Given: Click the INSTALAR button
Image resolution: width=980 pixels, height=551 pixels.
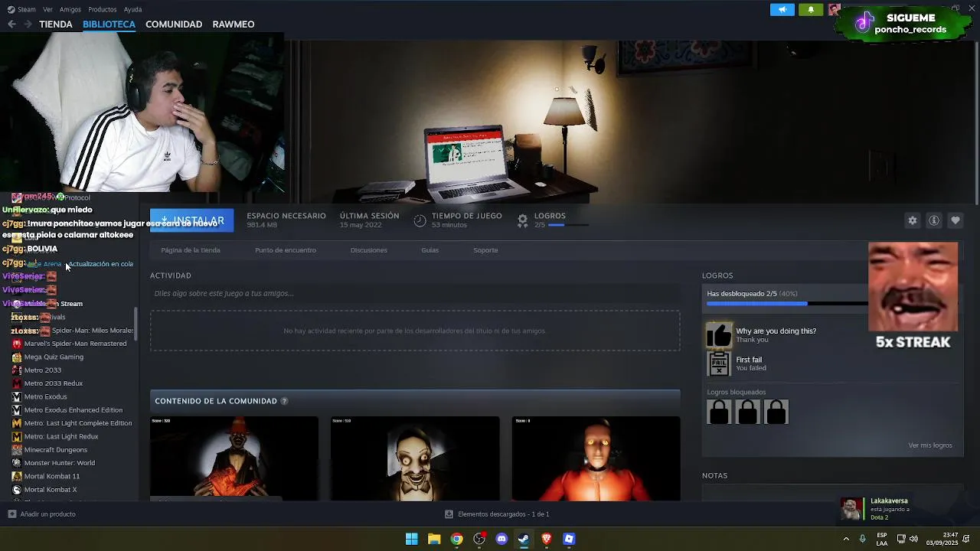Looking at the screenshot, I should click(191, 220).
